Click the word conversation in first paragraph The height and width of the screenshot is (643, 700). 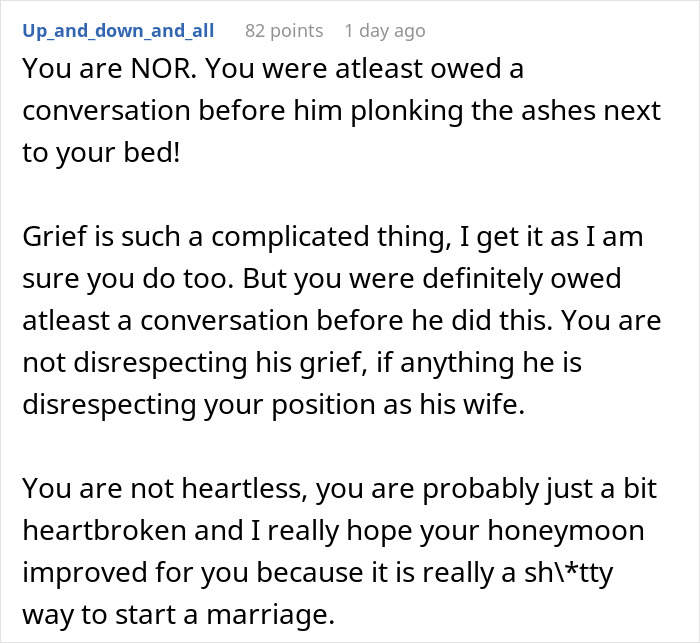coord(106,111)
